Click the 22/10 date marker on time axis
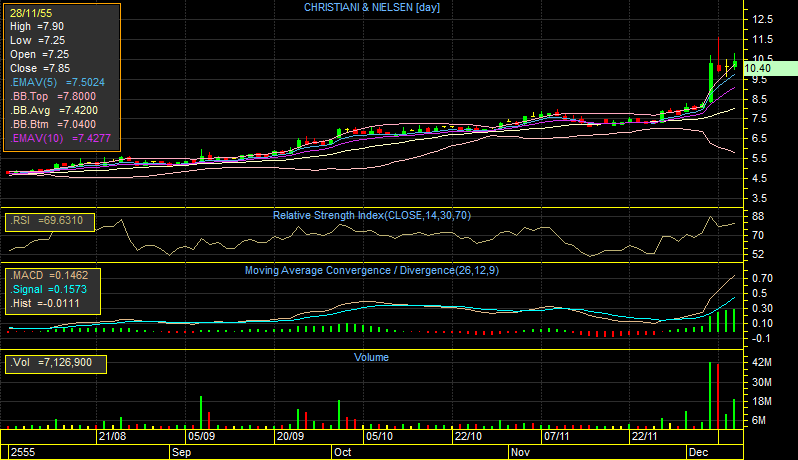The width and height of the screenshot is (798, 460). click(x=468, y=436)
